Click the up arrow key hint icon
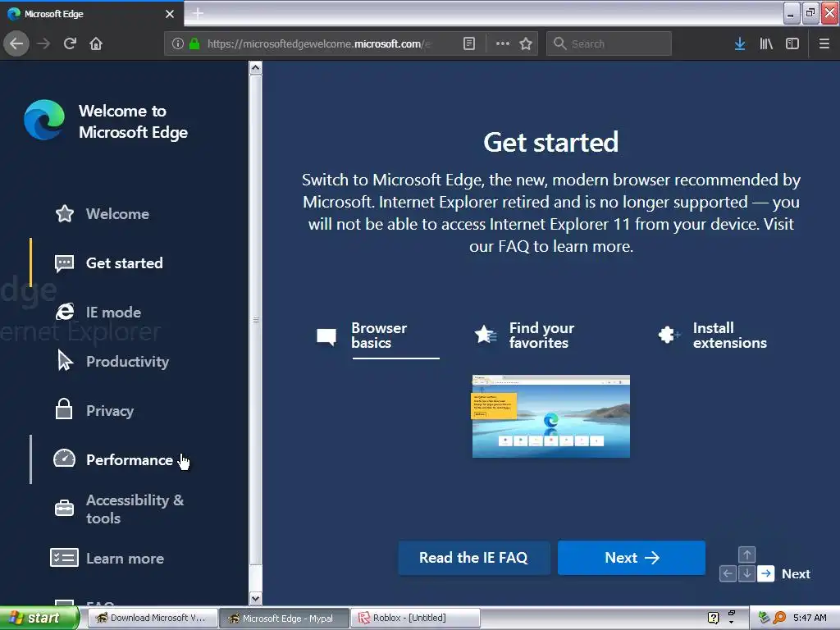Image resolution: width=840 pixels, height=630 pixels. 746,555
